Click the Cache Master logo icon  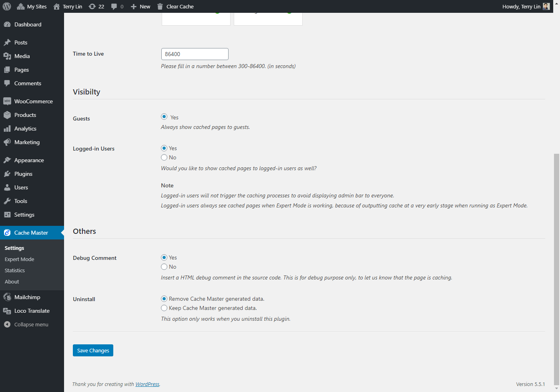pos(7,233)
